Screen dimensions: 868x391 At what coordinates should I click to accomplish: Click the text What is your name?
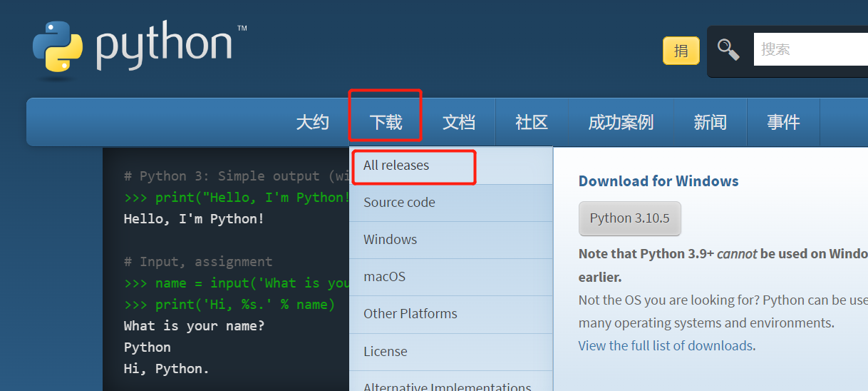194,326
